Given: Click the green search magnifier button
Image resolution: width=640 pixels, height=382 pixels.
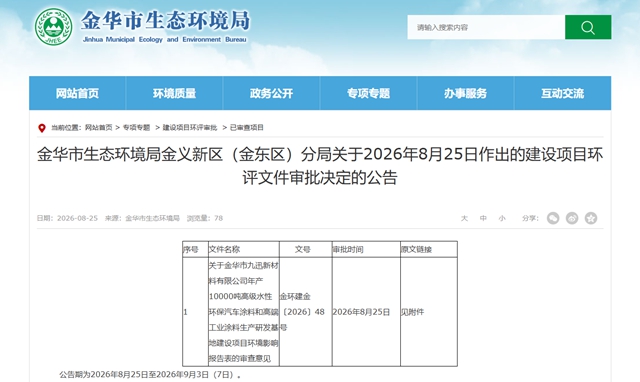Looking at the screenshot, I should click(588, 27).
